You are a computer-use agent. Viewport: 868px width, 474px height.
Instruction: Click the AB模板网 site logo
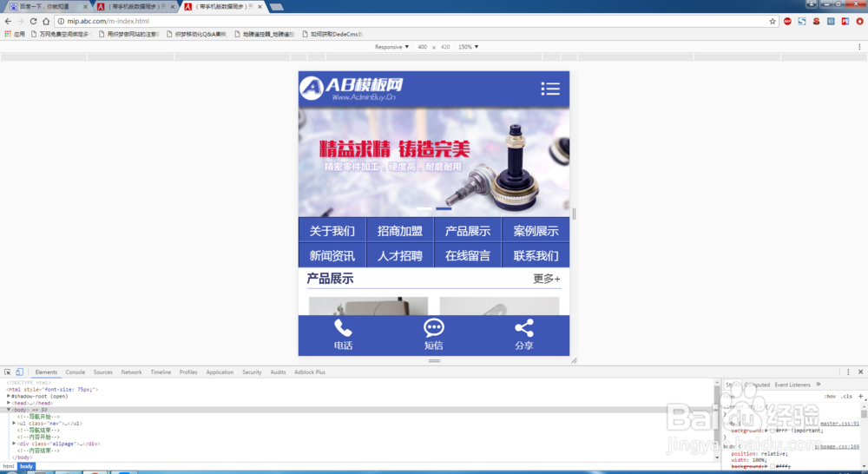[x=351, y=89]
